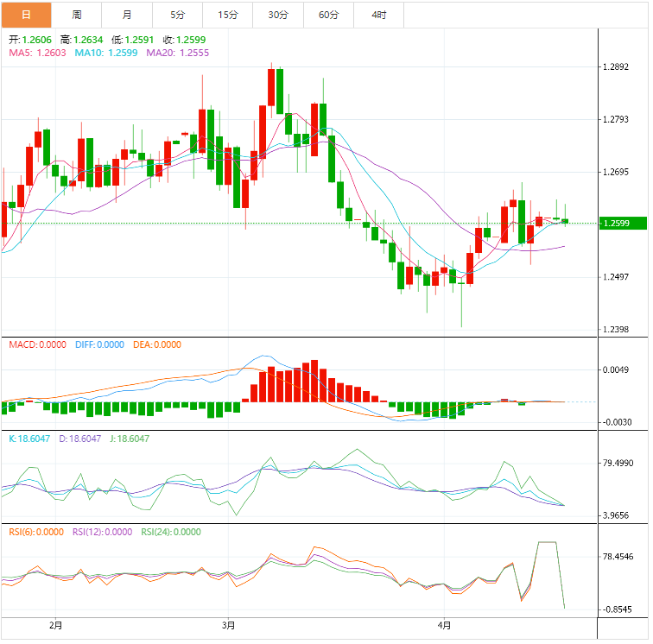
Task: Choose the 30分 interval tab
Action: 279,15
